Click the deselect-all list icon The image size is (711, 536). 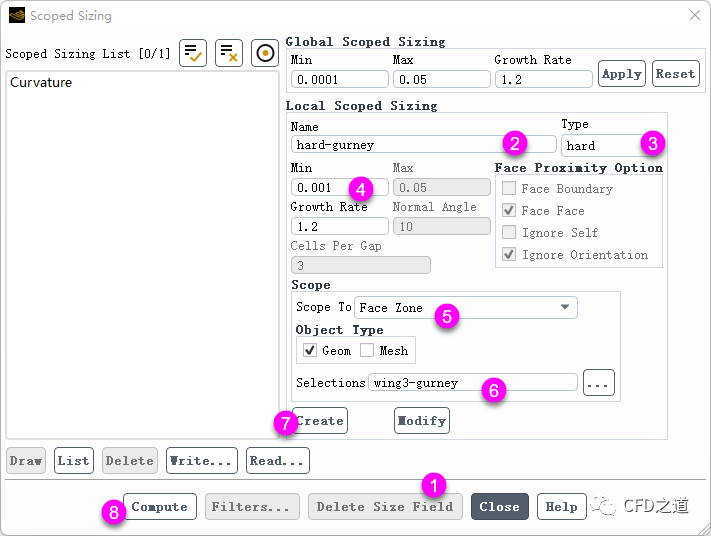(229, 53)
